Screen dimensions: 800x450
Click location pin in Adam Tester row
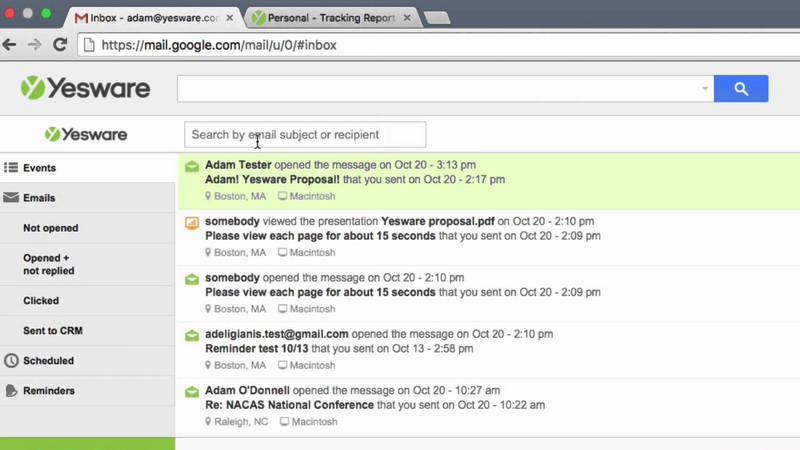[208, 196]
